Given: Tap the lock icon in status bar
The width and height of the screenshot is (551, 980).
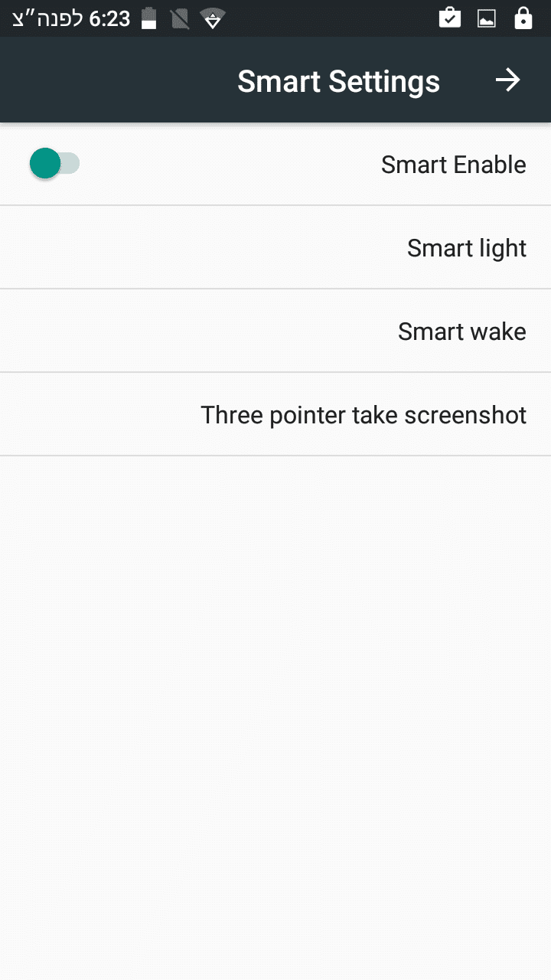Looking at the screenshot, I should (x=523, y=18).
